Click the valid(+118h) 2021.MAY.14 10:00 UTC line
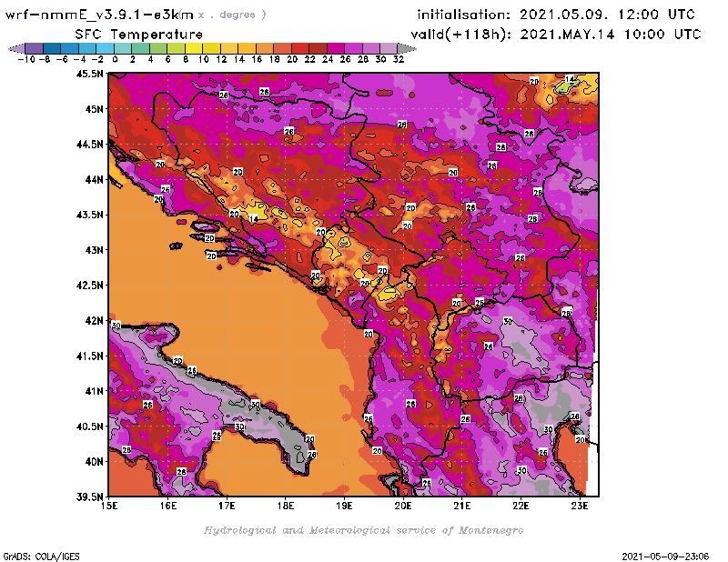Image resolution: width=728 pixels, height=562 pixels. 556,35
